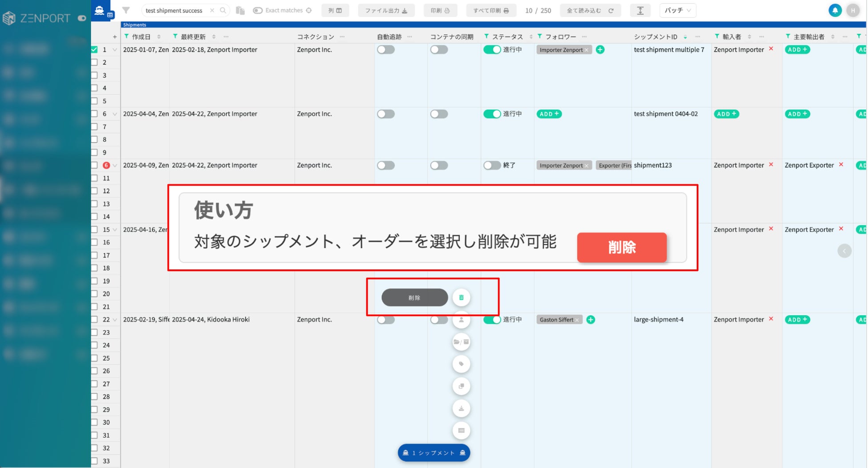Remove Zenport Importer from test shipment multiple 7
This screenshot has height=468, width=868.
coord(771,49)
